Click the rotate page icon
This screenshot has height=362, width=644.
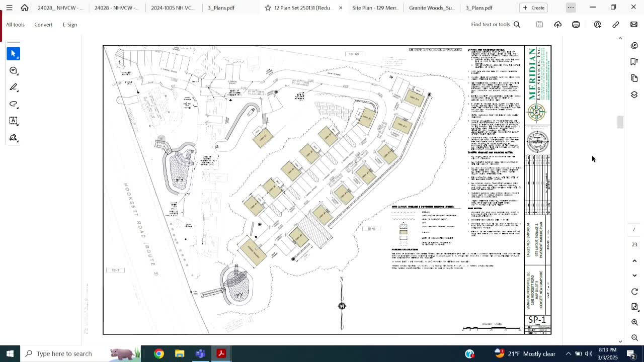(x=634, y=292)
